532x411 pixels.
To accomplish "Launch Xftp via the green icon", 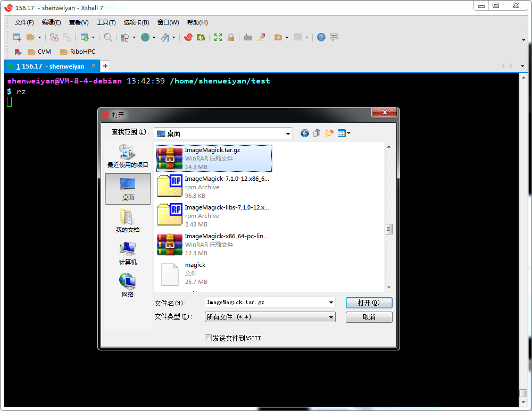I will [201, 37].
